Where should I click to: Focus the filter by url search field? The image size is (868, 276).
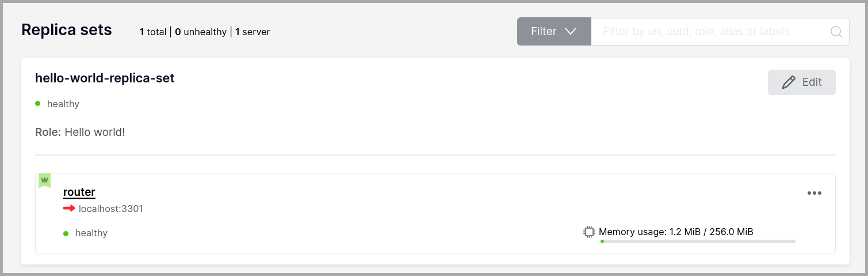pos(710,31)
